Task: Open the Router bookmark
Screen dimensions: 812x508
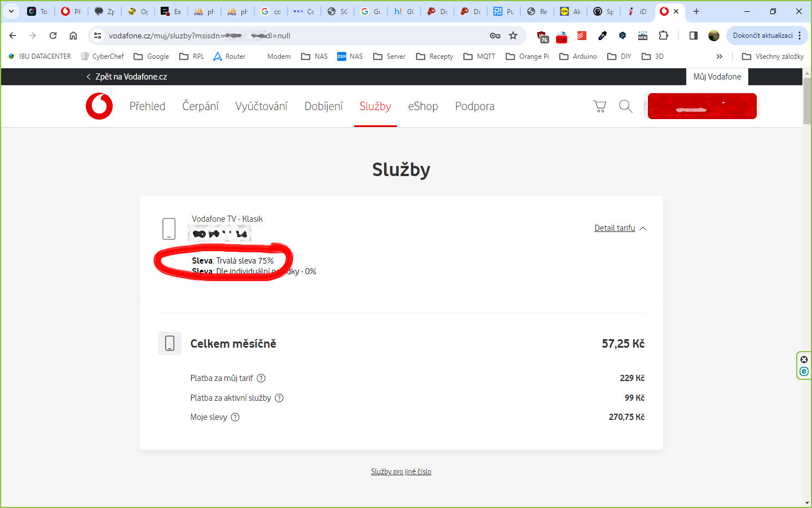Action: (229, 56)
